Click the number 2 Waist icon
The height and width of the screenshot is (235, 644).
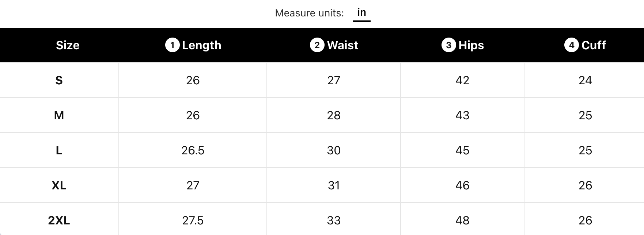pyautogui.click(x=317, y=45)
